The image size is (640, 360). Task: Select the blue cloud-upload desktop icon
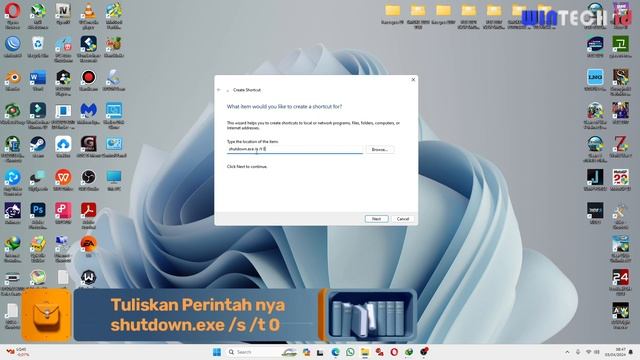[63, 147]
